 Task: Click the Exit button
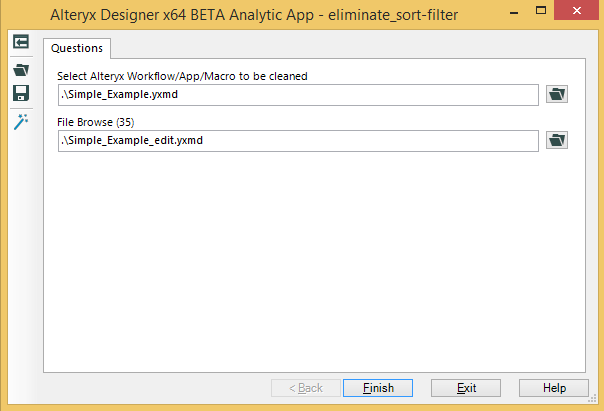point(466,388)
